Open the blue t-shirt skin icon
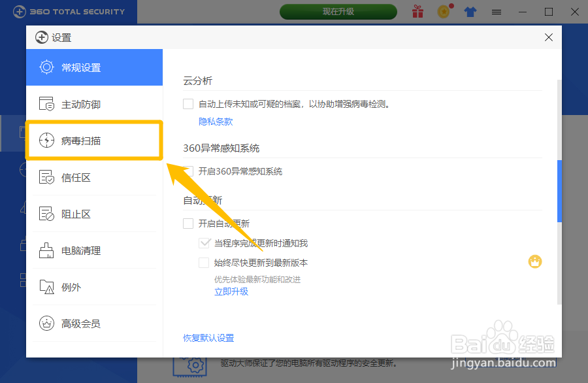The width and height of the screenshot is (588, 383). click(x=470, y=12)
